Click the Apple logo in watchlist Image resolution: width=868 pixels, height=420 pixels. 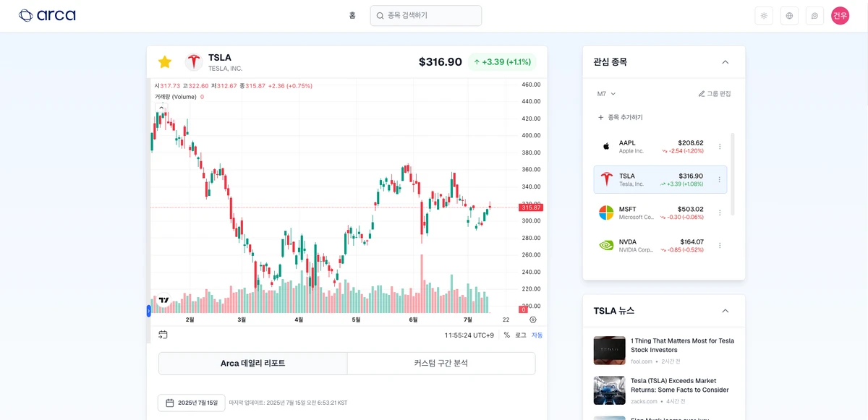606,147
